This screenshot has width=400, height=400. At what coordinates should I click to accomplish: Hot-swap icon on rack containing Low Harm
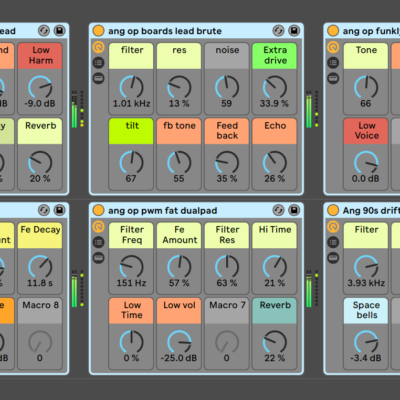point(44,31)
